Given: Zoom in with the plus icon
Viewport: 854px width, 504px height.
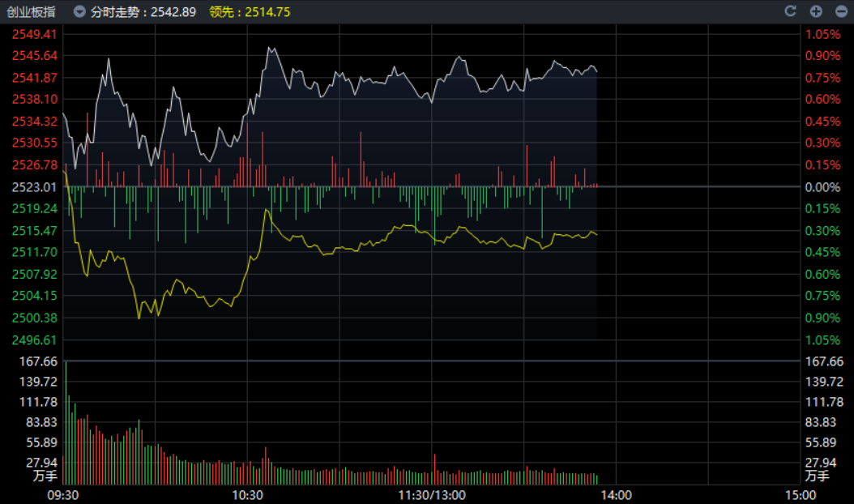Looking at the screenshot, I should click(x=816, y=11).
